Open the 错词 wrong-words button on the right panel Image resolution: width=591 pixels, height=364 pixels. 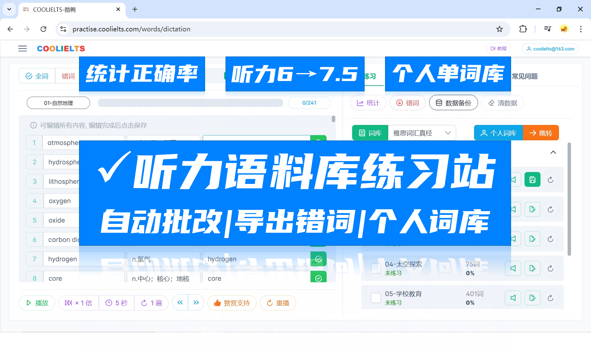click(408, 103)
